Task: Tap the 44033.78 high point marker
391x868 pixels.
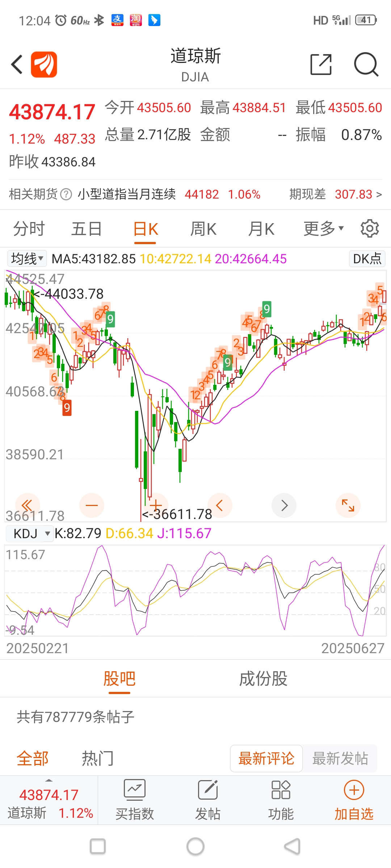Action: tap(69, 294)
